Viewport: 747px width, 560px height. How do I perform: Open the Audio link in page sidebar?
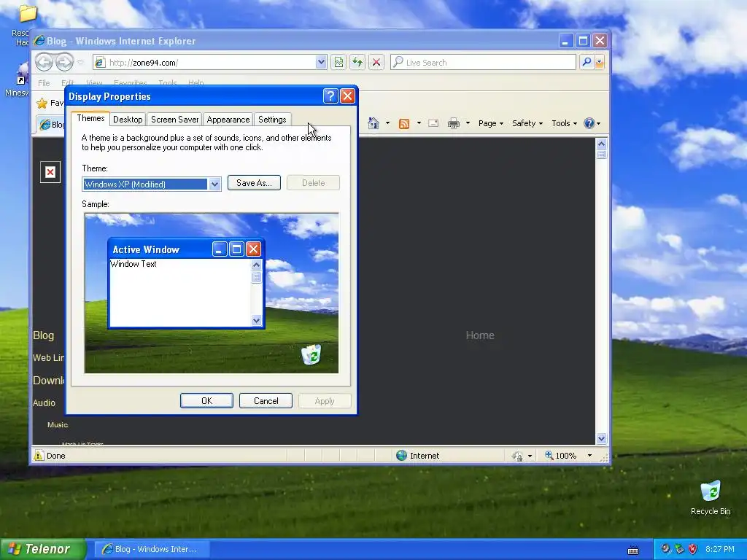(x=44, y=402)
